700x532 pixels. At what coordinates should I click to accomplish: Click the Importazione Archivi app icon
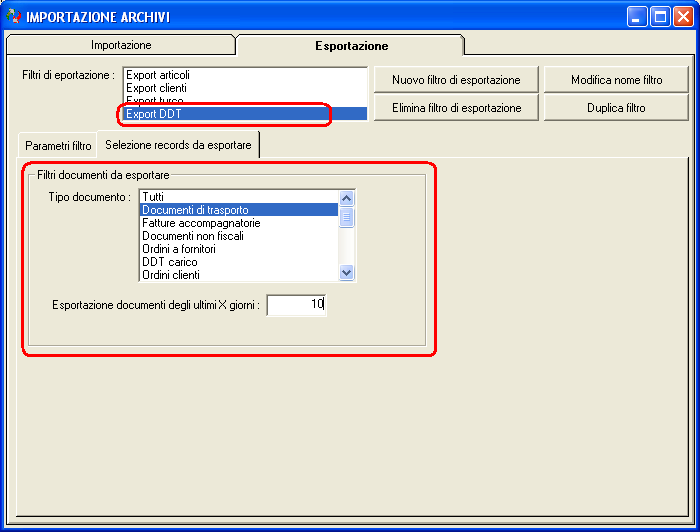tap(14, 17)
